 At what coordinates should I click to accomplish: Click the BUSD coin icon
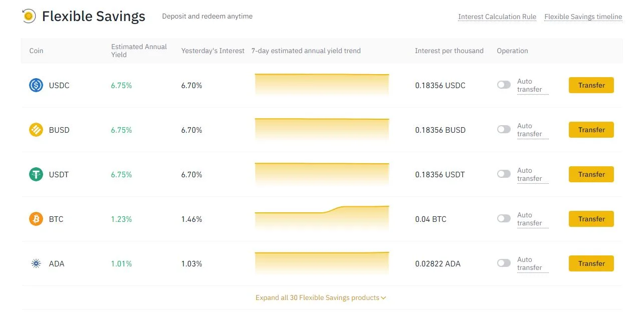tap(36, 130)
